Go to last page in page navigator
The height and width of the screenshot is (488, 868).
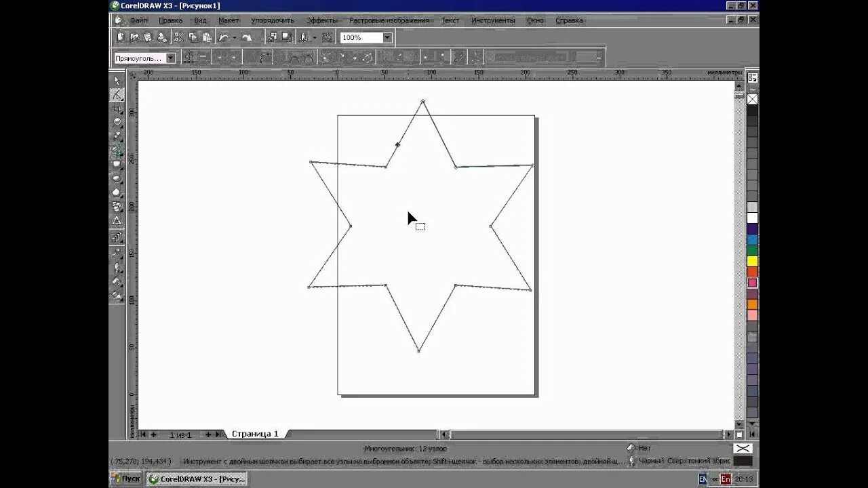tap(218, 434)
